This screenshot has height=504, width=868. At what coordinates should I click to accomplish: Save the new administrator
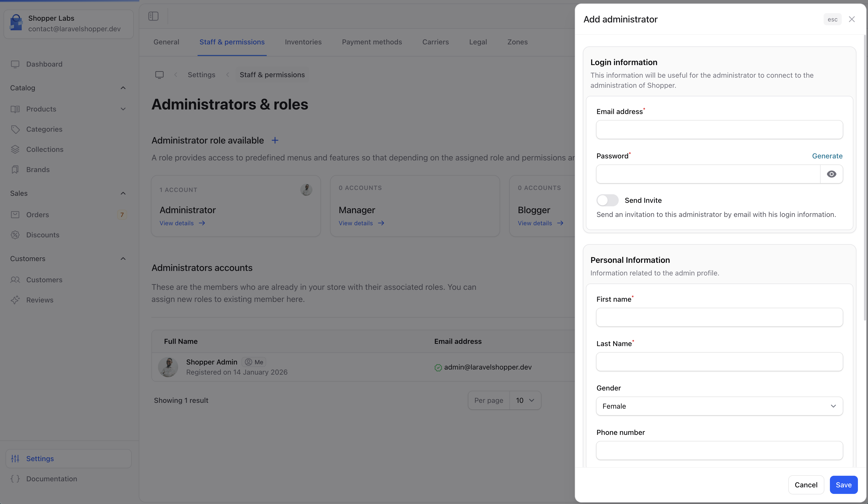844,485
